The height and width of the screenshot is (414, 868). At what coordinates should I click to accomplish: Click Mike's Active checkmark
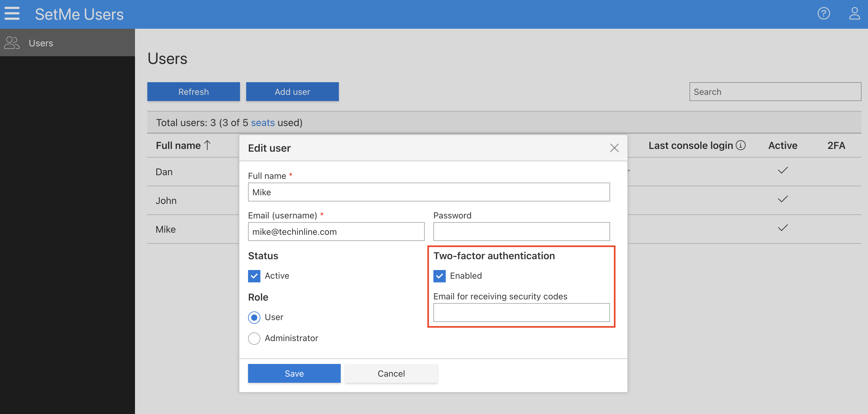[783, 228]
